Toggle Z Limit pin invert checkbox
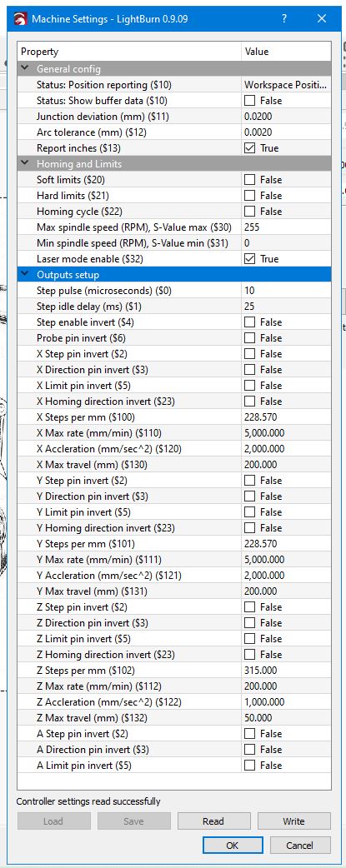This screenshot has width=346, height=868. click(x=249, y=639)
